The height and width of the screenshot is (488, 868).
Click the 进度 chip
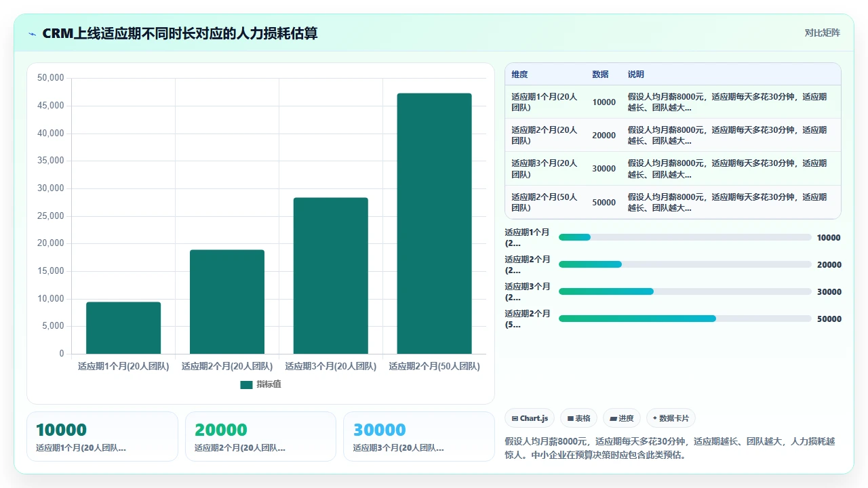pyautogui.click(x=622, y=418)
